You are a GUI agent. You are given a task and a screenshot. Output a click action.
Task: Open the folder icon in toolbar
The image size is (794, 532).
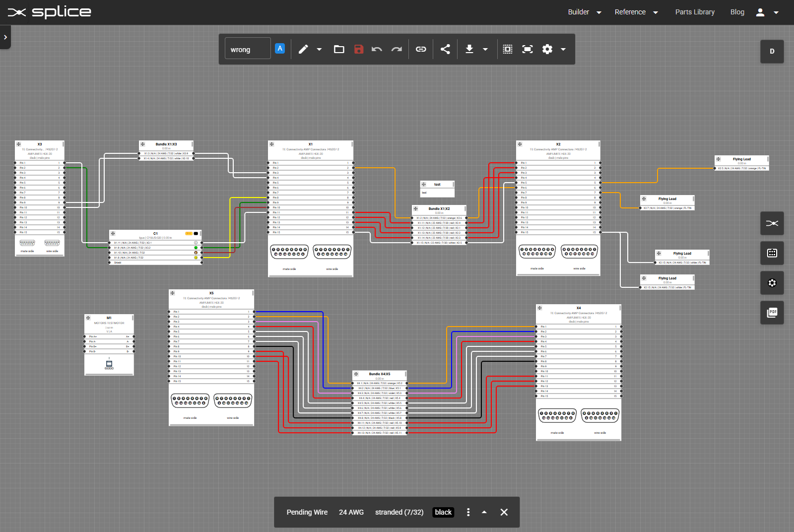click(x=339, y=49)
